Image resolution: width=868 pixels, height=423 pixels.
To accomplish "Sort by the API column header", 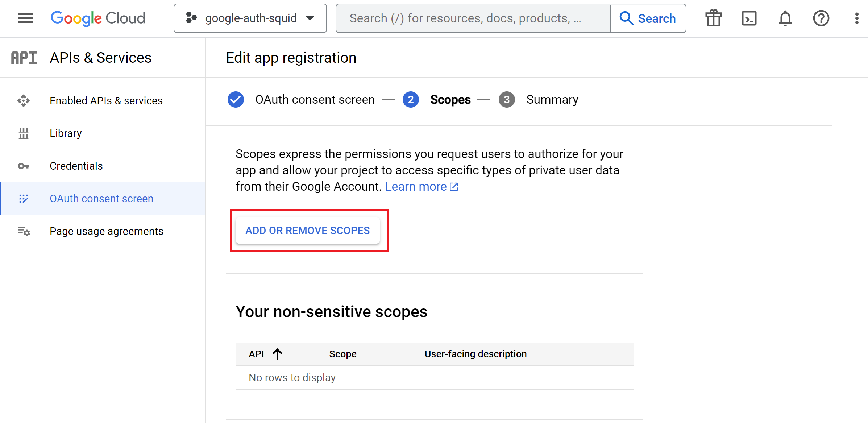I will [x=256, y=354].
